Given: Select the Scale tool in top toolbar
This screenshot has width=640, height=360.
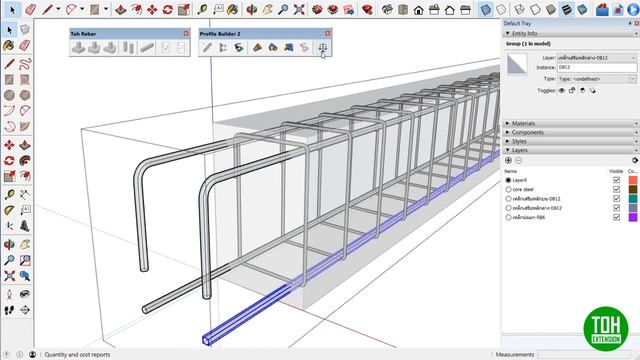Looking at the screenshot, I should (x=184, y=9).
